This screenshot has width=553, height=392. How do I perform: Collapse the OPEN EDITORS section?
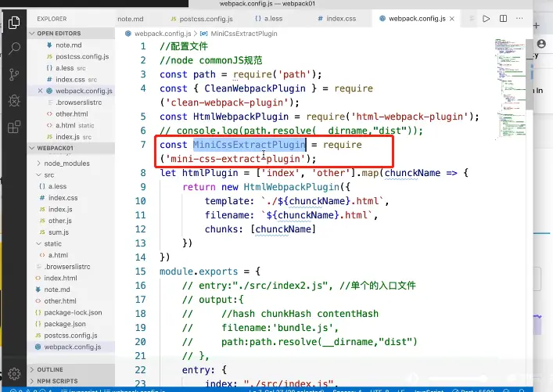pyautogui.click(x=70, y=33)
